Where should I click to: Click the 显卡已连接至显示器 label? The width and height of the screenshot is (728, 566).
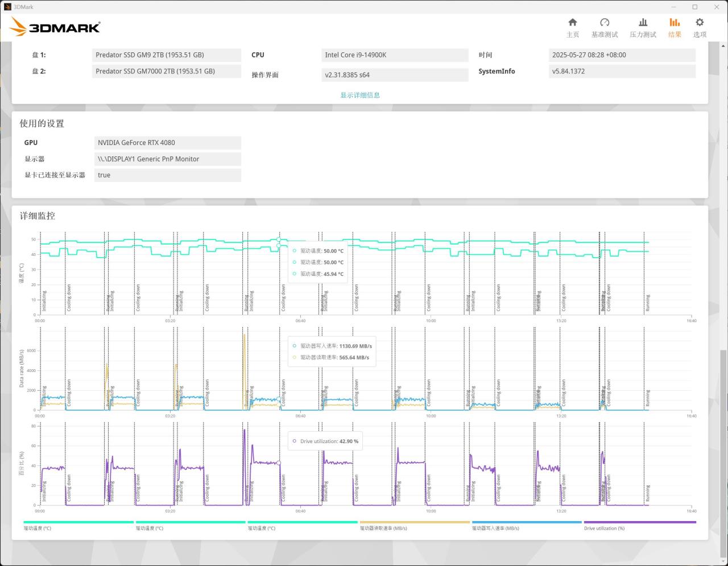pyautogui.click(x=55, y=175)
